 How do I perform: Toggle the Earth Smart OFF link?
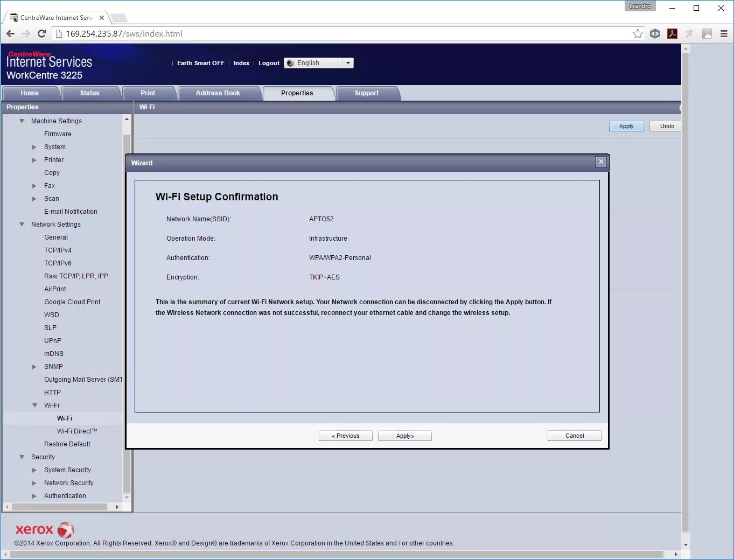(201, 63)
